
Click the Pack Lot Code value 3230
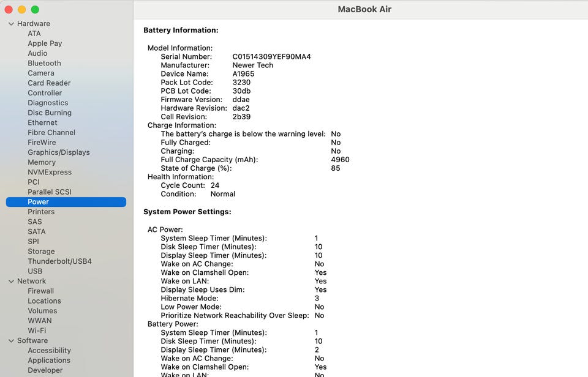[241, 83]
